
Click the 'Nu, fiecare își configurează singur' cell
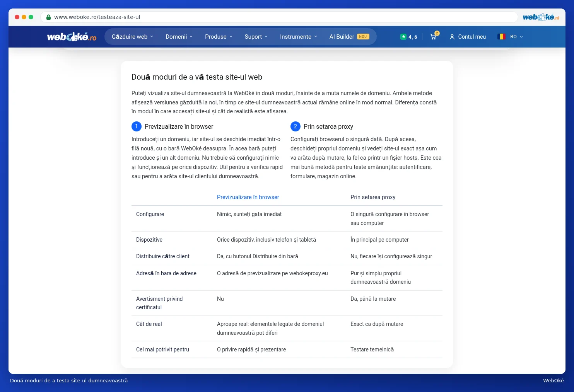click(391, 256)
